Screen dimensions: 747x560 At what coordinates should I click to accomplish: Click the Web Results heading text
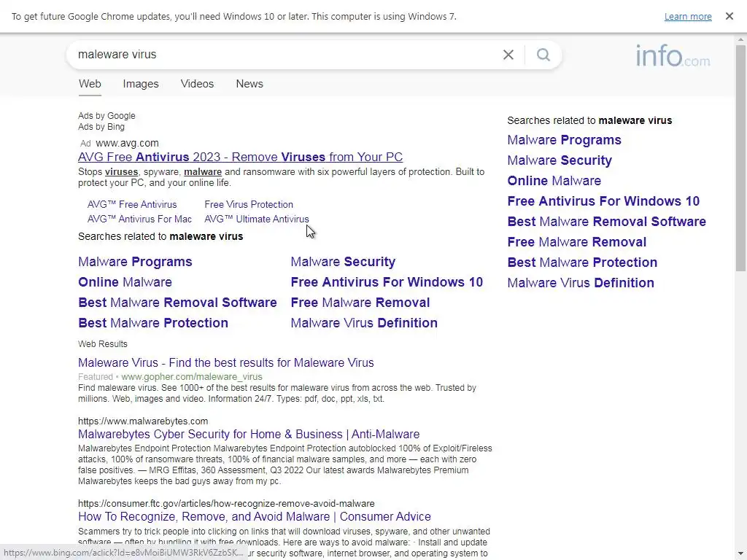pyautogui.click(x=103, y=344)
